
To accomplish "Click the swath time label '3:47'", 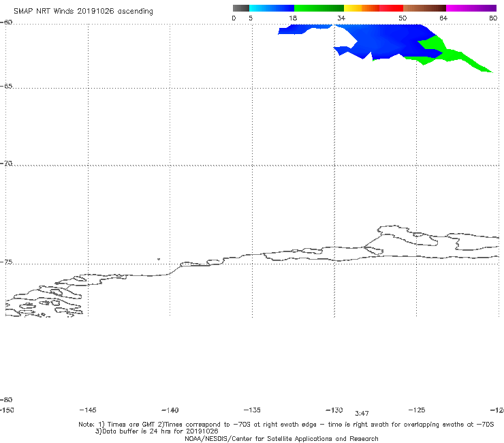I will (362, 413).
